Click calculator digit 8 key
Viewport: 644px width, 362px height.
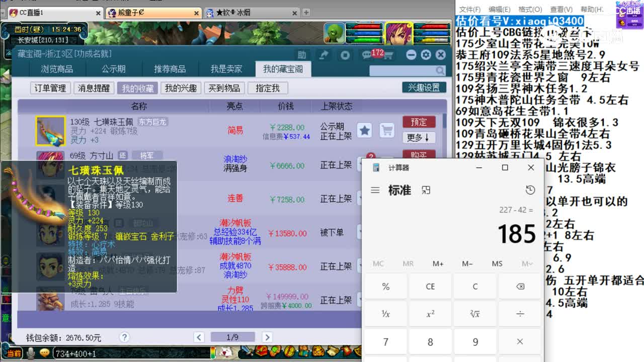coord(430,342)
